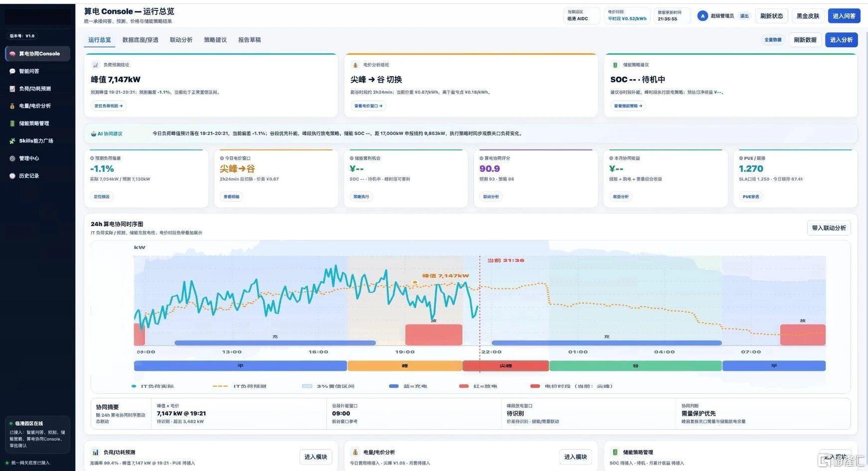Toggle 3%置信区间 legend item
The width and height of the screenshot is (868, 471).
click(x=328, y=386)
